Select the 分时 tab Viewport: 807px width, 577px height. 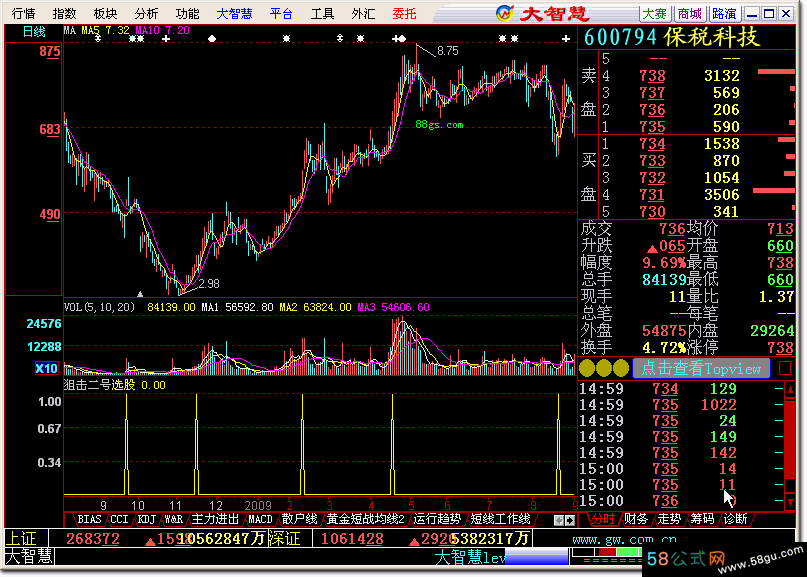click(x=603, y=519)
